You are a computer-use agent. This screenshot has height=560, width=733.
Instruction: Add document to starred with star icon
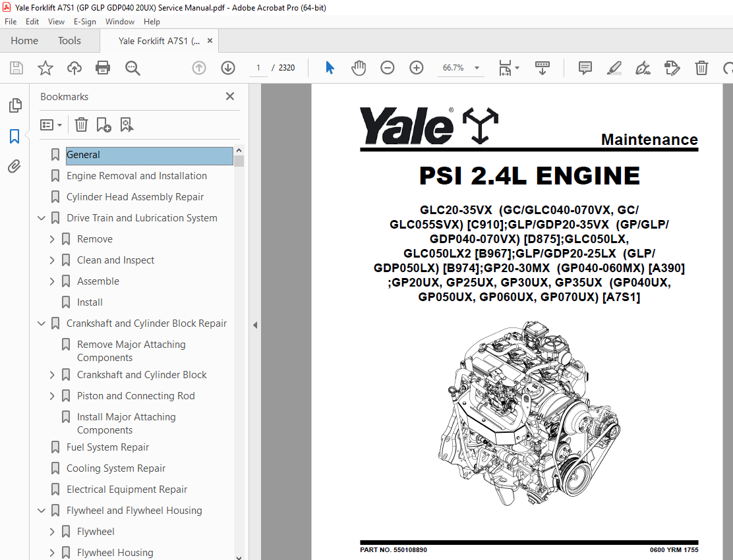(x=45, y=69)
